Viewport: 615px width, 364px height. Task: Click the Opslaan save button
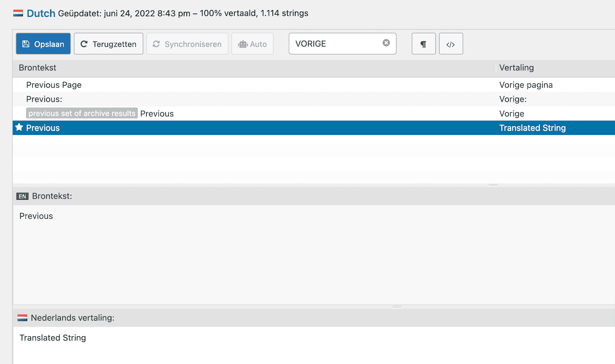pos(43,44)
